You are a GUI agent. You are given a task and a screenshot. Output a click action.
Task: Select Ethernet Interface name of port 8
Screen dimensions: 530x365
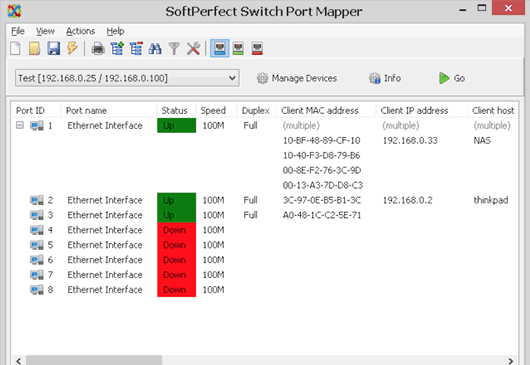click(105, 290)
